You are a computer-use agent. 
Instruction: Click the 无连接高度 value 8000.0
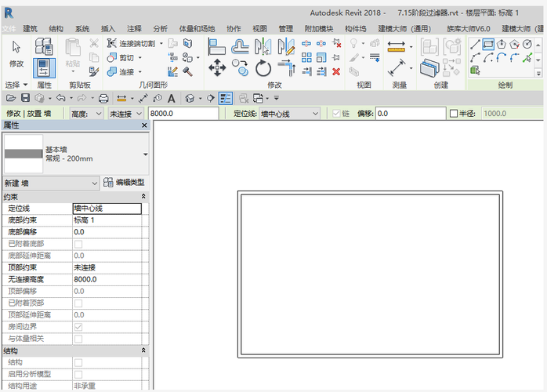107,280
